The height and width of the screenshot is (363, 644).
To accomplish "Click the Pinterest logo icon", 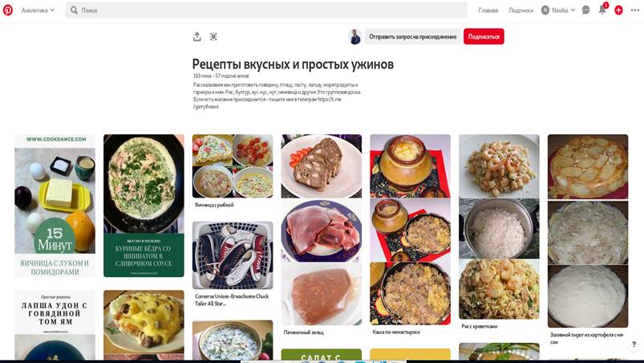I will tap(8, 10).
